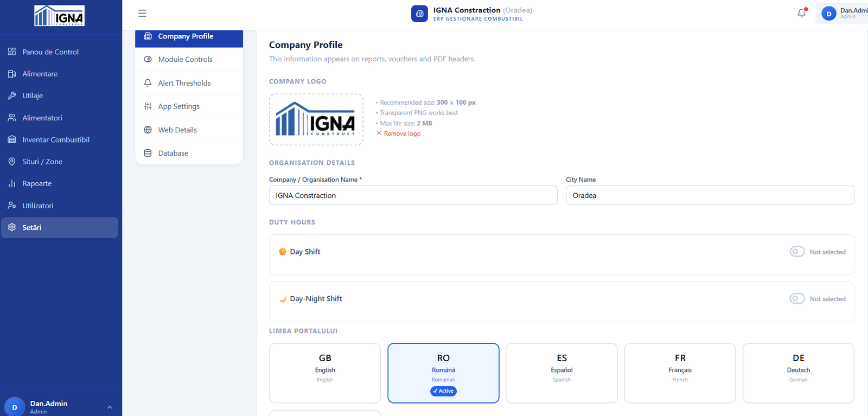This screenshot has width=868, height=416.
Task: Click the Inventar Combustibil sidebar icon
Action: click(x=12, y=139)
